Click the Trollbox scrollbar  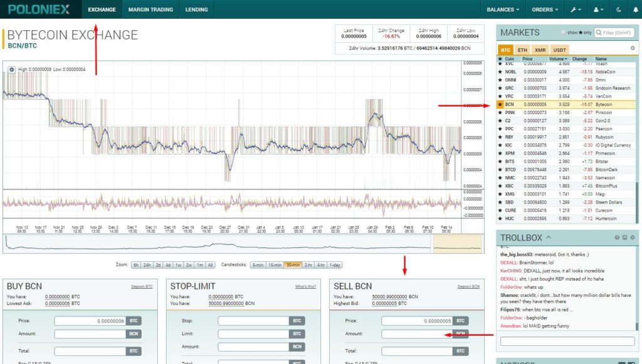pyautogui.click(x=637, y=326)
